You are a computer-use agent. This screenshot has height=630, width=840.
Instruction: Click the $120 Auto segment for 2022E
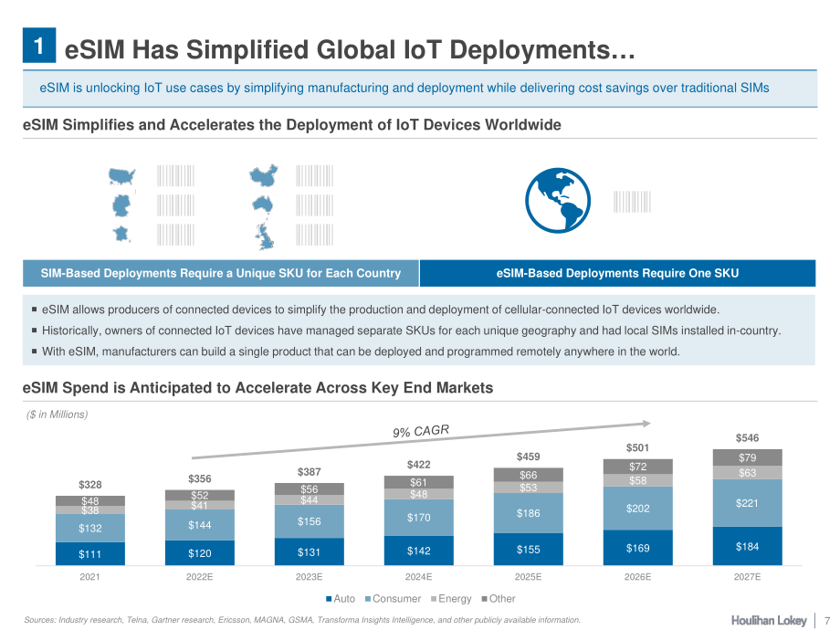200,553
